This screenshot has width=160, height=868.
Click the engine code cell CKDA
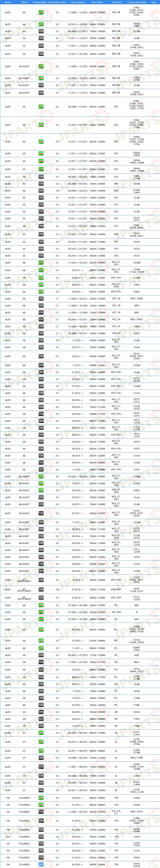[137, 858]
